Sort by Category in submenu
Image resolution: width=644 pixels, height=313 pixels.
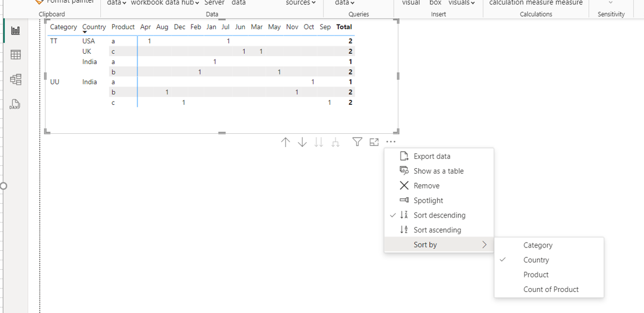click(x=549, y=245)
